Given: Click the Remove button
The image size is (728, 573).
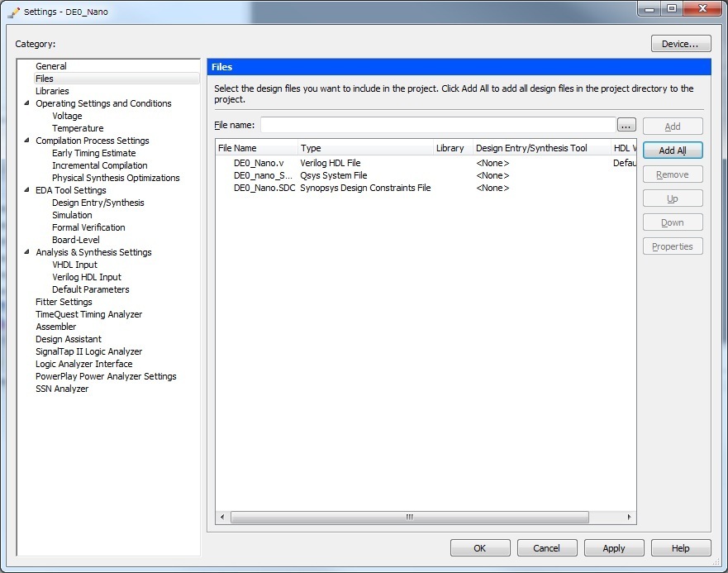Looking at the screenshot, I should (672, 174).
